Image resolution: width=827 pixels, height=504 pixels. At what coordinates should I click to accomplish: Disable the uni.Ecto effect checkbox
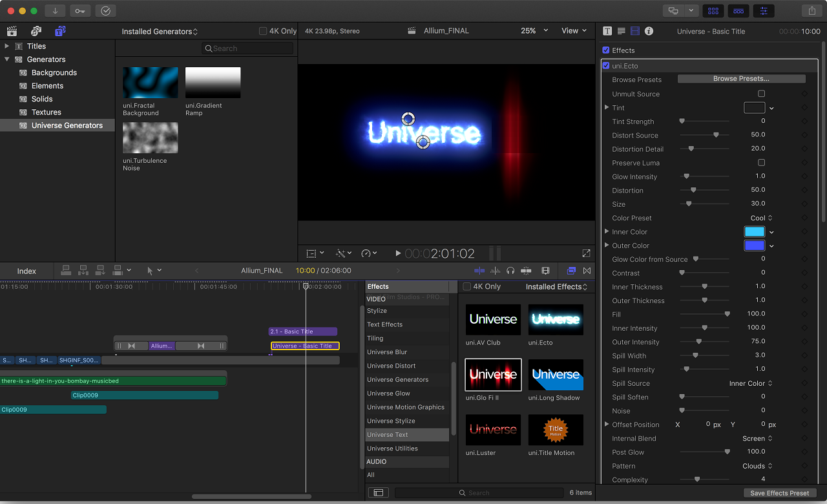tap(606, 66)
